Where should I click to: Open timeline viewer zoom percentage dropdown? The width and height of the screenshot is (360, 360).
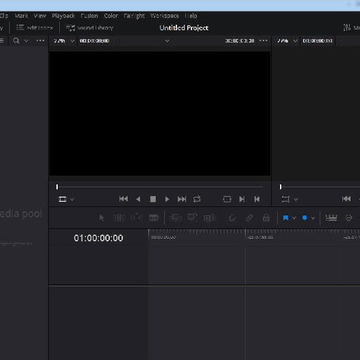[x=287, y=41]
